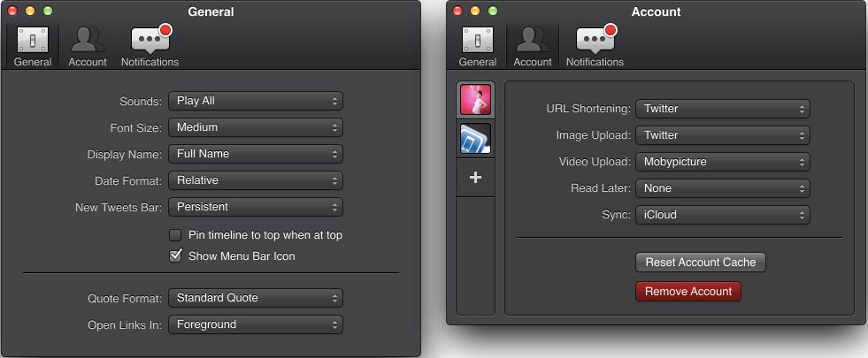This screenshot has height=358, width=868.
Task: Open the Date Format dropdown showing Relative
Action: point(256,180)
